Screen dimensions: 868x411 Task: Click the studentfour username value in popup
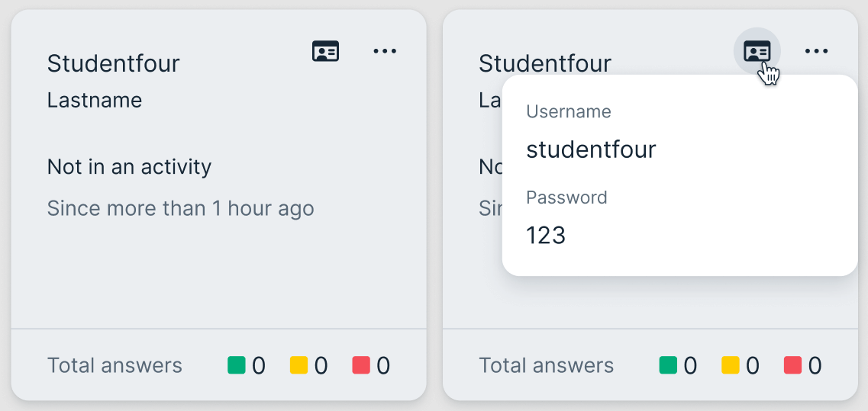(591, 149)
